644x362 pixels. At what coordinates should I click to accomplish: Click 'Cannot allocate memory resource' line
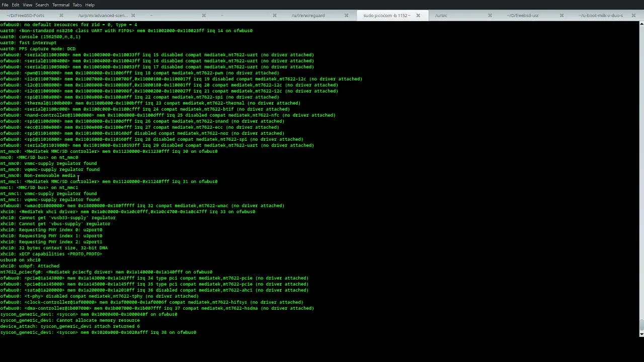[70, 320]
